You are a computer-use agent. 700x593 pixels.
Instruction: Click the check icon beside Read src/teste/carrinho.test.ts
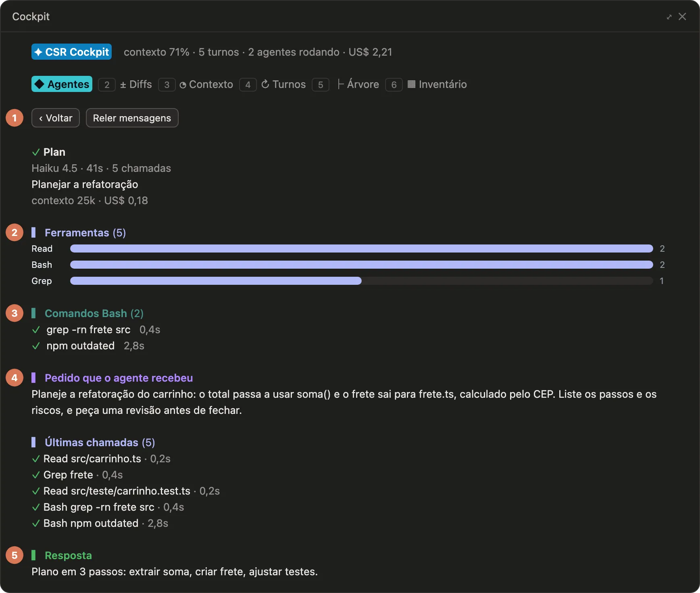(x=36, y=491)
